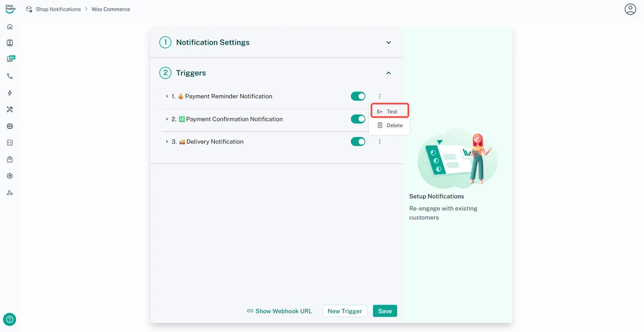Choose Delete in the trigger menu
Viewport: 644px width, 332px height.
pyautogui.click(x=390, y=126)
